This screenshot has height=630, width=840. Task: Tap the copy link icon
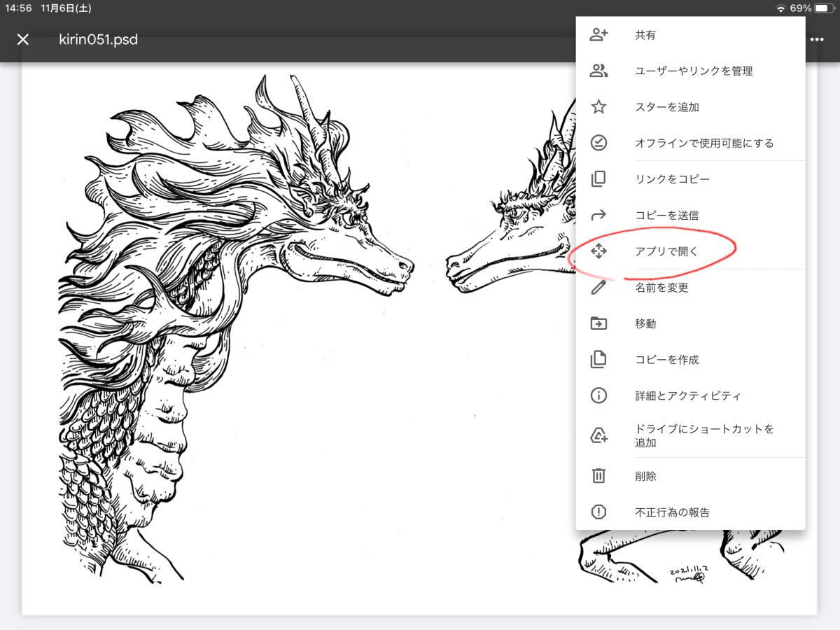598,179
